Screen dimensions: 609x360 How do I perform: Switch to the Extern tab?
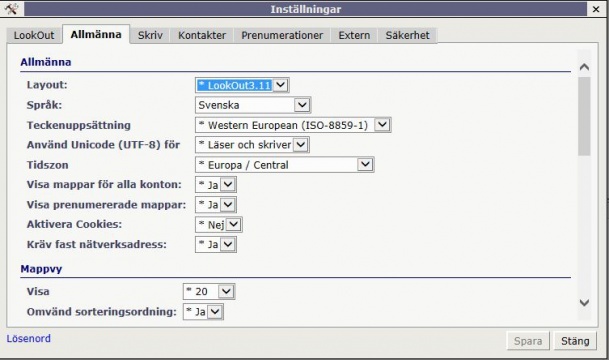pos(354,35)
